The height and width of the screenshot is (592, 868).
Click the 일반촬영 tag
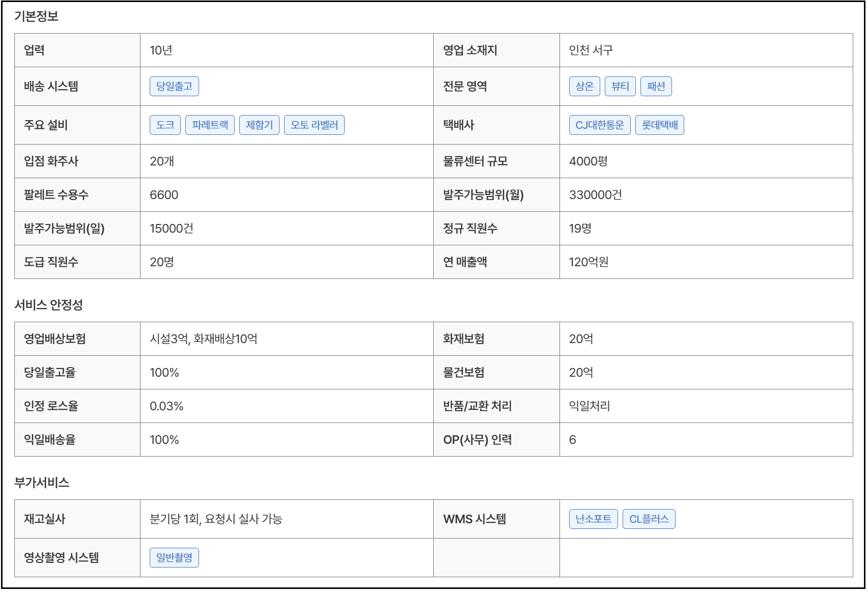pos(174,558)
